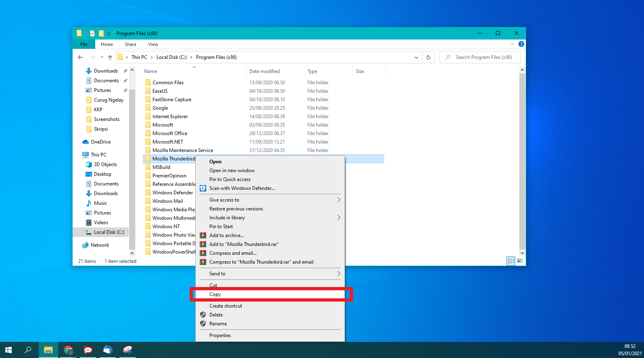644x358 pixels.
Task: Click the Search Program Files (x86) box
Action: tap(480, 57)
